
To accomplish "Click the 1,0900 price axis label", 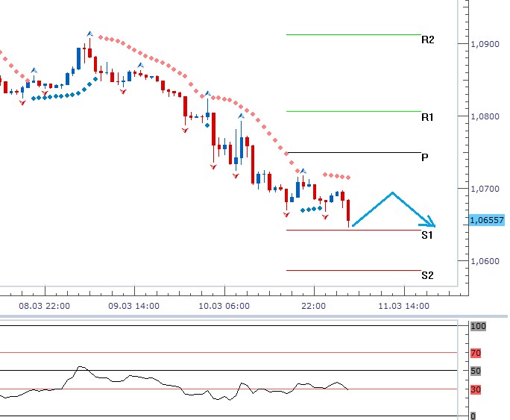I will click(485, 45).
